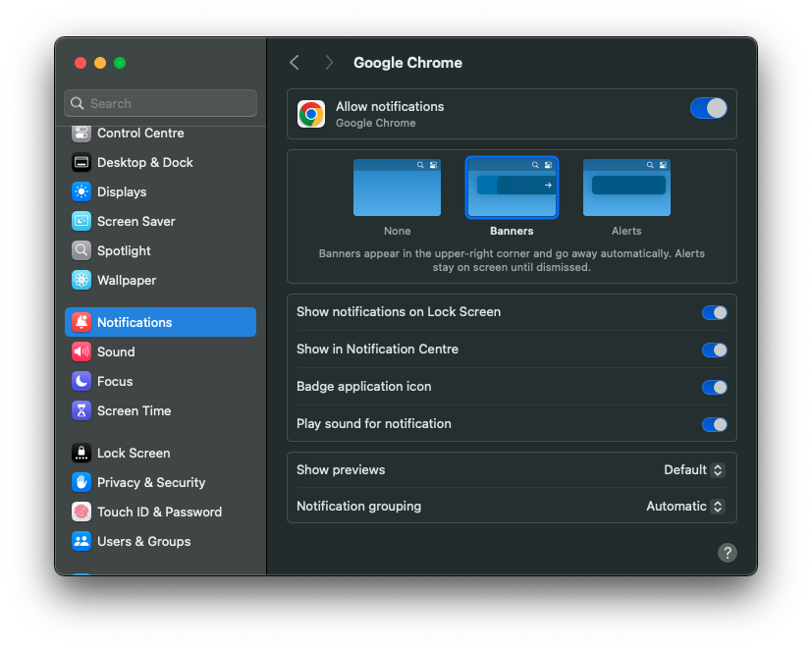Expand the Notification grouping dropdown

[x=685, y=507]
